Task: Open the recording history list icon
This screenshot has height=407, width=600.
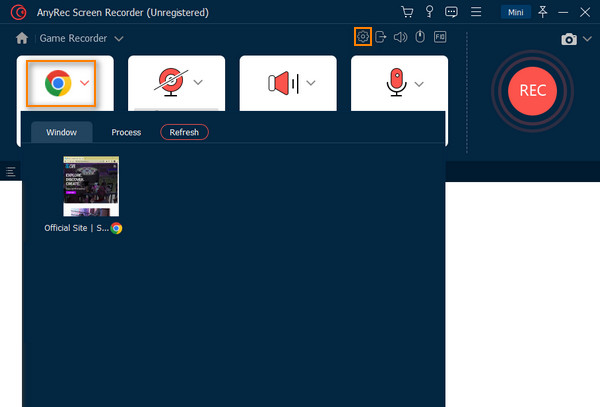Action: pos(10,172)
